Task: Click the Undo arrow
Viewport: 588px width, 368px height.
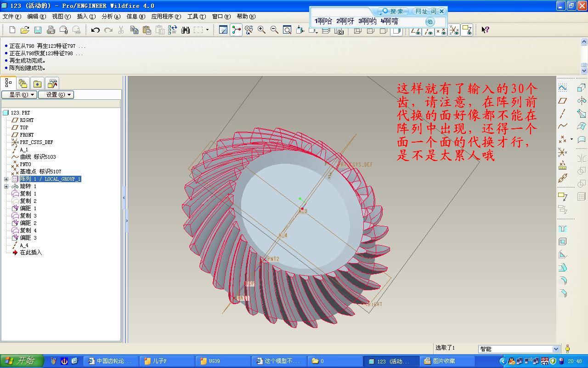Action: point(95,30)
